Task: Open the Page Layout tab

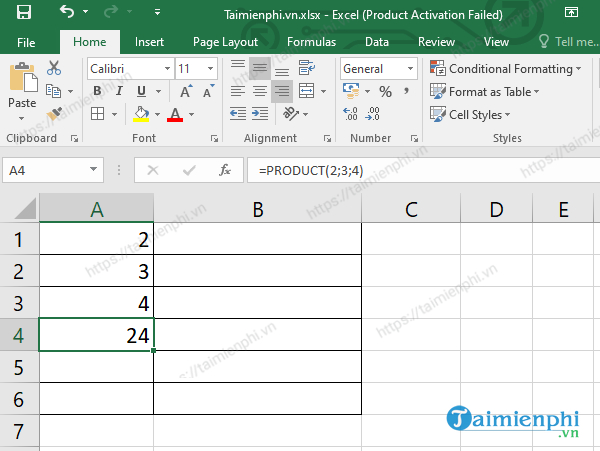Action: (x=225, y=42)
